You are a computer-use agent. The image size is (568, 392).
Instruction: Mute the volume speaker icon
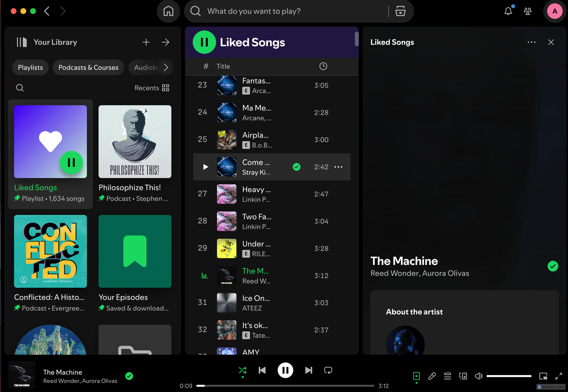pyautogui.click(x=478, y=376)
